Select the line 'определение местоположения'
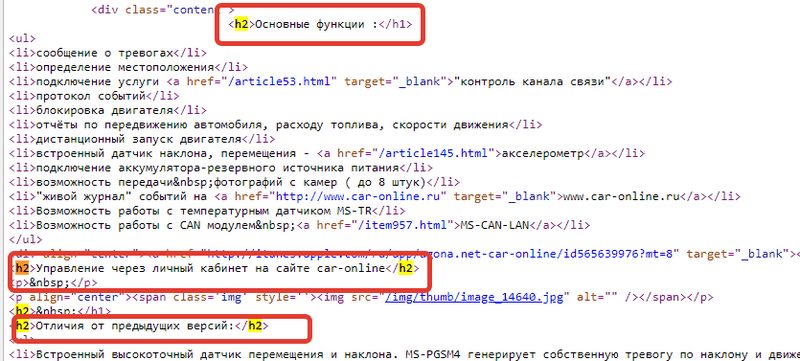Screen dimensions: 800x361 (128, 67)
